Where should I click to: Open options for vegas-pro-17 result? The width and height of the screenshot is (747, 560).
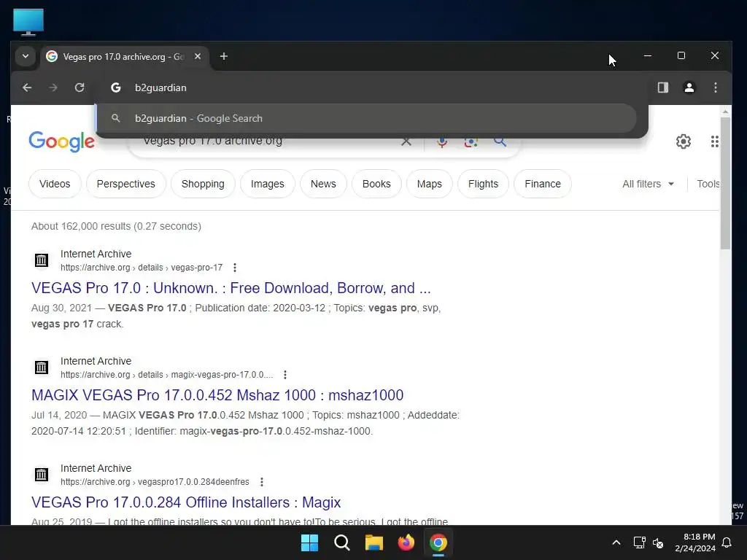pos(234,268)
